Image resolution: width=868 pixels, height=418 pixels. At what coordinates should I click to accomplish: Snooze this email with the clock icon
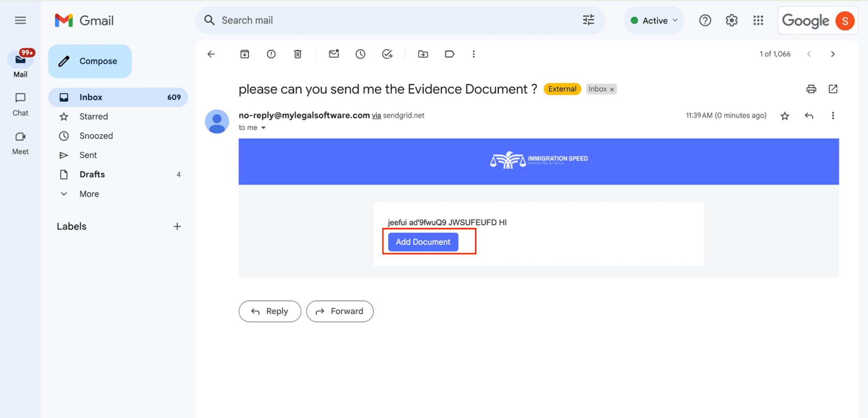[x=360, y=54]
